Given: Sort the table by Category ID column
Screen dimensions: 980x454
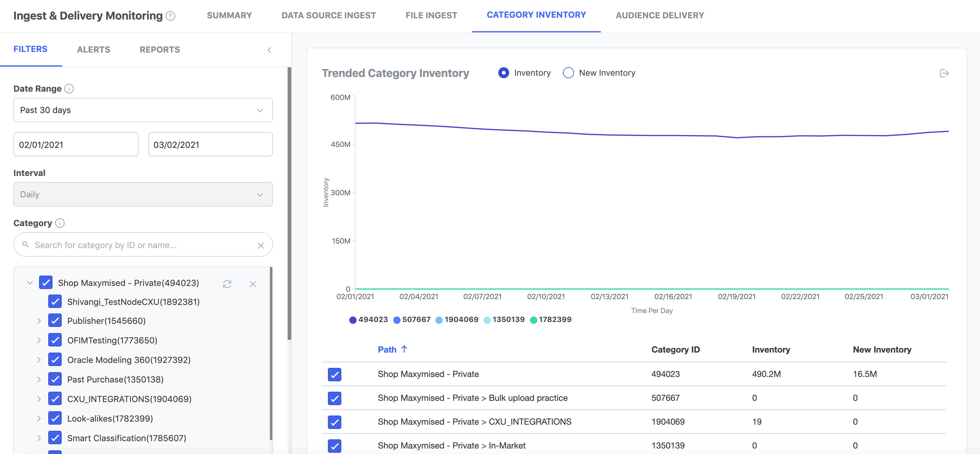Looking at the screenshot, I should [x=675, y=349].
